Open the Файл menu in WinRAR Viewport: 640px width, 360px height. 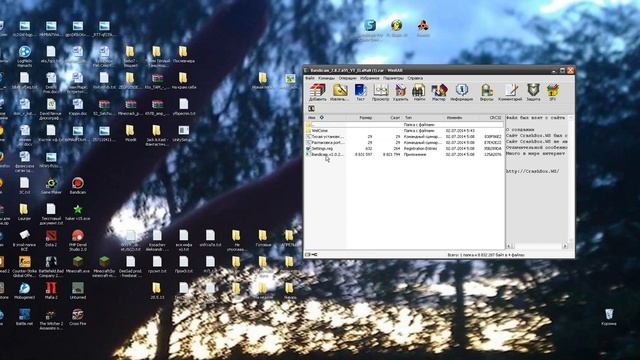(310, 78)
